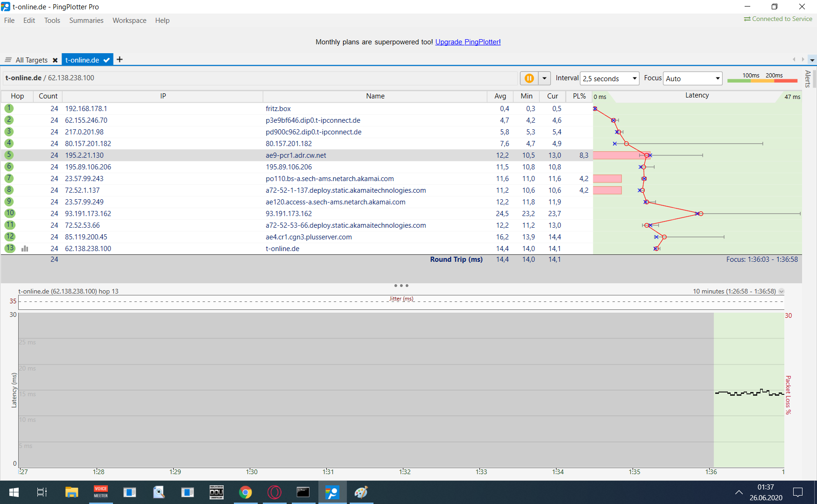Viewport: 817px width, 504px height.
Task: Select hop 5 green circle icon
Action: click(x=9, y=155)
